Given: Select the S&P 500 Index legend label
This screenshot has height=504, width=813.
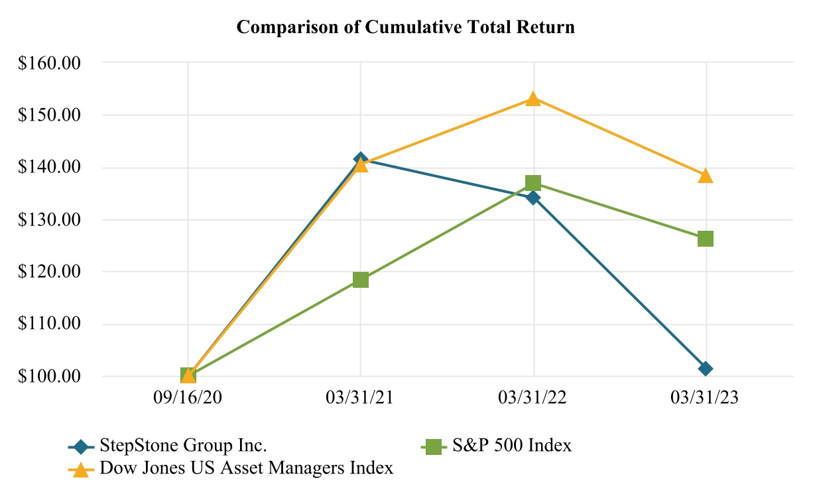Looking at the screenshot, I should tap(511, 445).
